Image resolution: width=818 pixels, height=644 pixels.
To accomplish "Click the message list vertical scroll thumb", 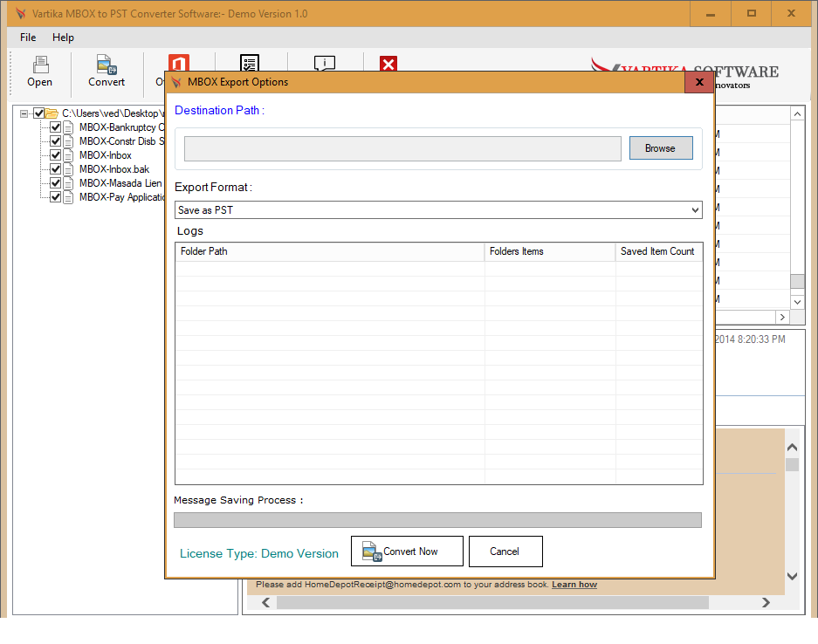I will pyautogui.click(x=797, y=281).
